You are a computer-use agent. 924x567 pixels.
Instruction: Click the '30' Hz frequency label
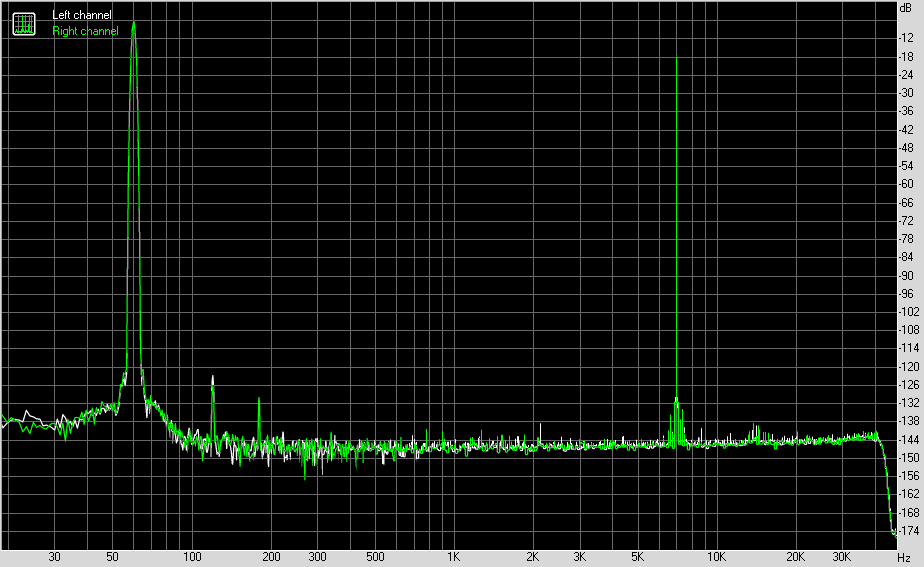(54, 557)
